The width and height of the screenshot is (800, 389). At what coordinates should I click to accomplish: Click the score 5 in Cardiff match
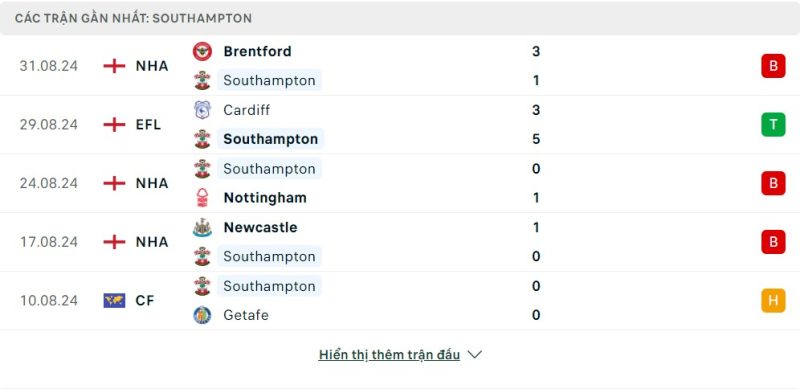click(536, 139)
